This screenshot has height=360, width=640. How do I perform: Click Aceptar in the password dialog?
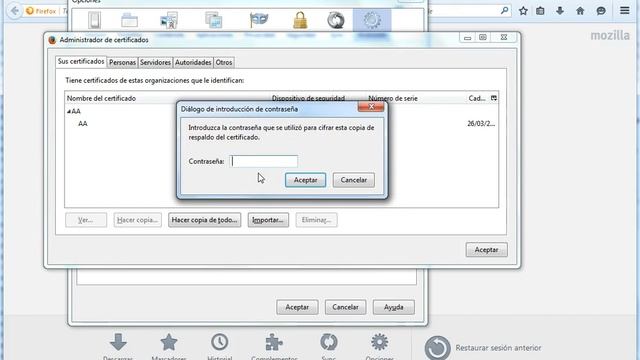305,180
